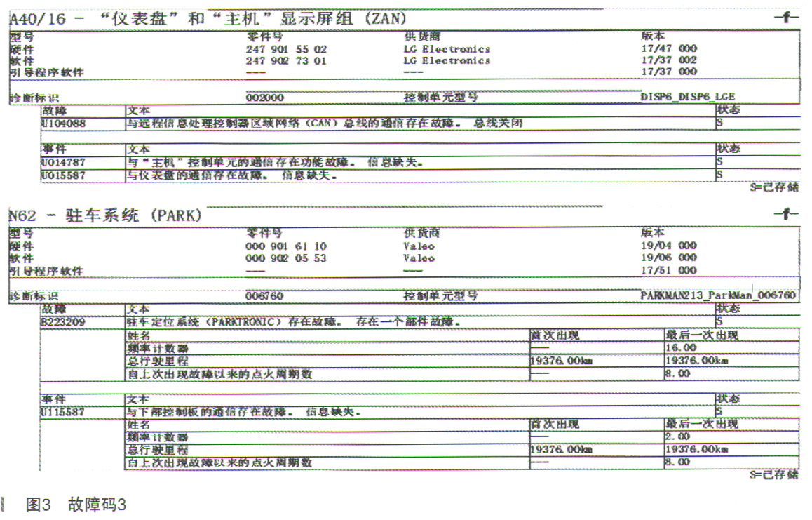The image size is (812, 520).
Task: Click LG Electronics in the ZAN 软件 row
Action: click(x=447, y=60)
